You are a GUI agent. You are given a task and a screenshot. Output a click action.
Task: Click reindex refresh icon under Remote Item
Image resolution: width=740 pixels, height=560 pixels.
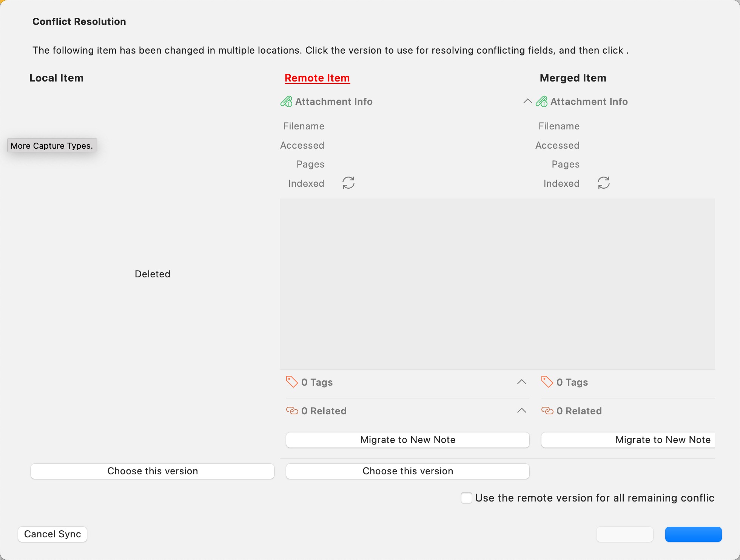click(348, 183)
